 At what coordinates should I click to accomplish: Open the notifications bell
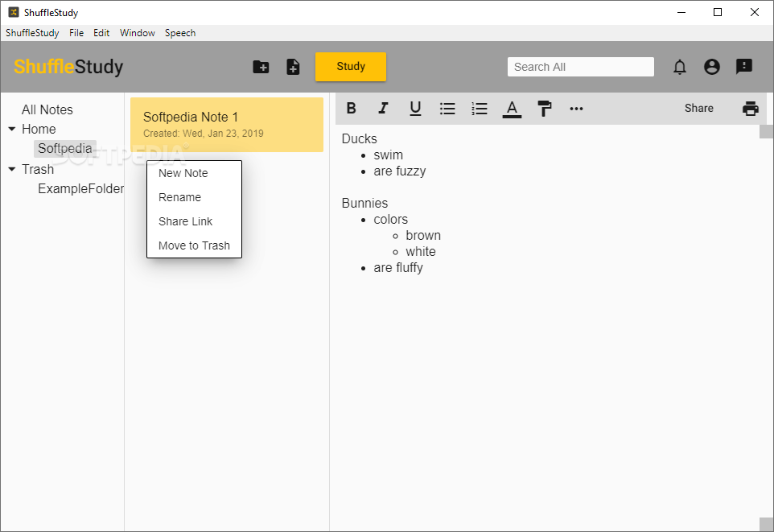(680, 67)
